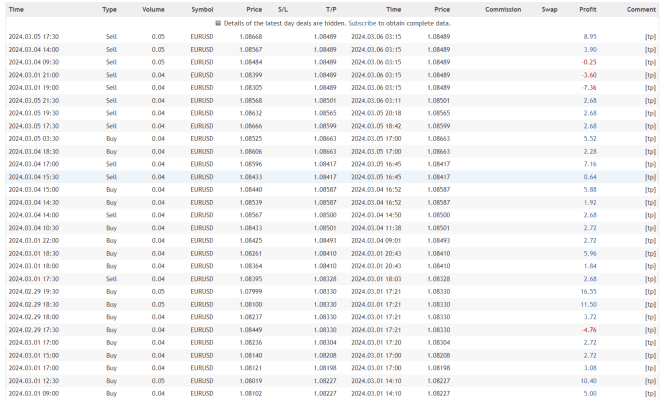The image size is (663, 400).
Task: Click the Subscribe link
Action: [x=362, y=24]
